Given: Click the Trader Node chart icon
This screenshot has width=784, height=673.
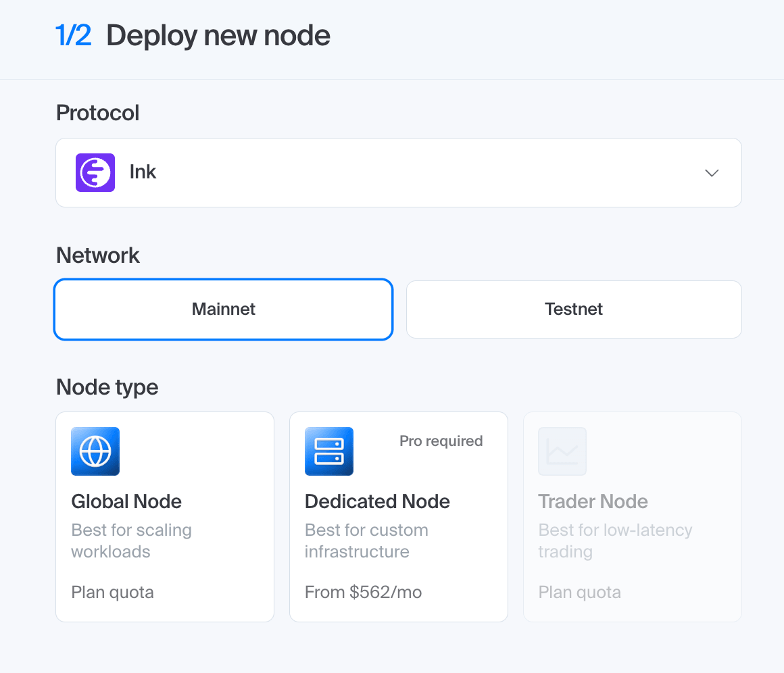Looking at the screenshot, I should point(562,451).
